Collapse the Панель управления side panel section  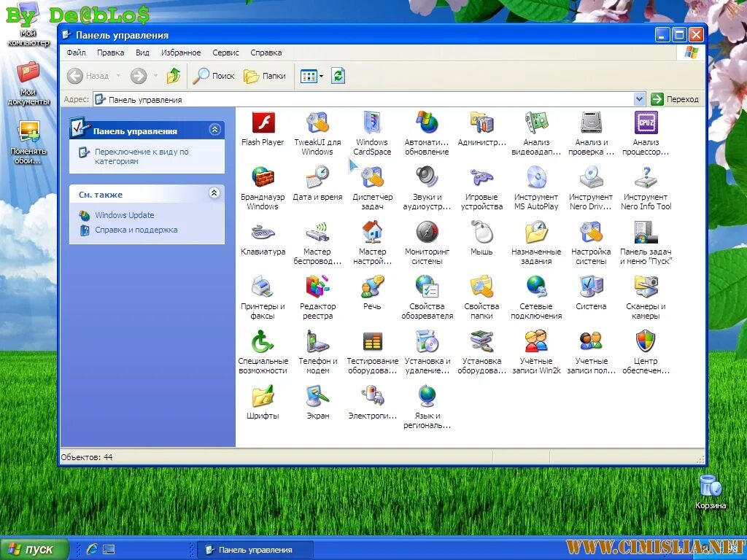point(215,130)
